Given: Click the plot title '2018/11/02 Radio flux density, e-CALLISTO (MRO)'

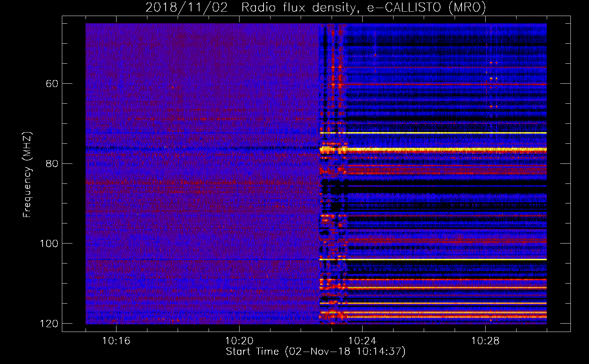Looking at the screenshot, I should (316, 8).
